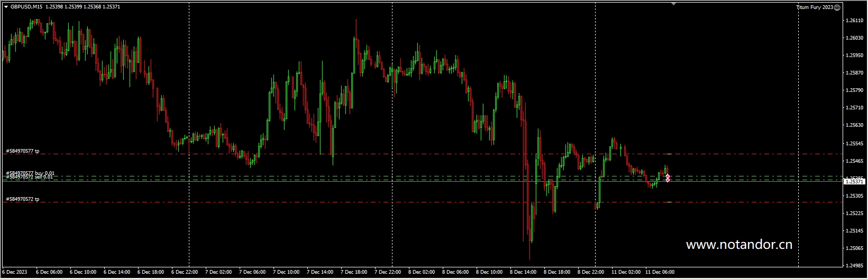Click the 8 Dec 14:00 time label

coord(523,272)
